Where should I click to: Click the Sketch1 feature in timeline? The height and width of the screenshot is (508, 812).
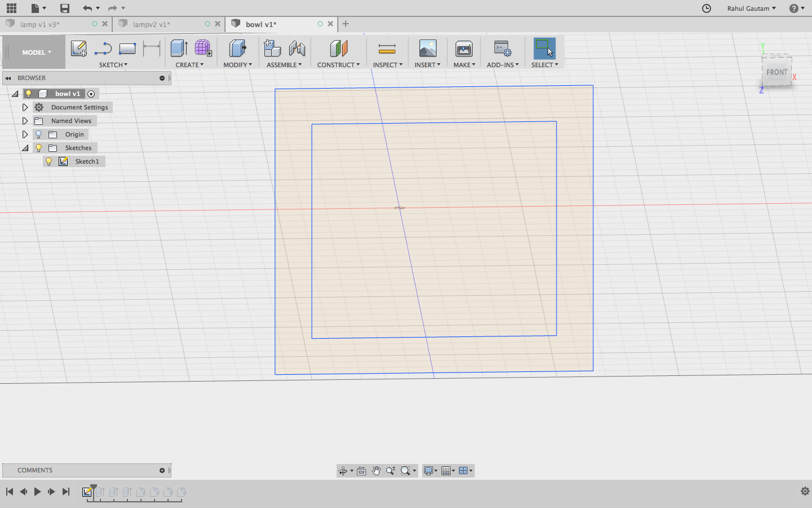(87, 492)
